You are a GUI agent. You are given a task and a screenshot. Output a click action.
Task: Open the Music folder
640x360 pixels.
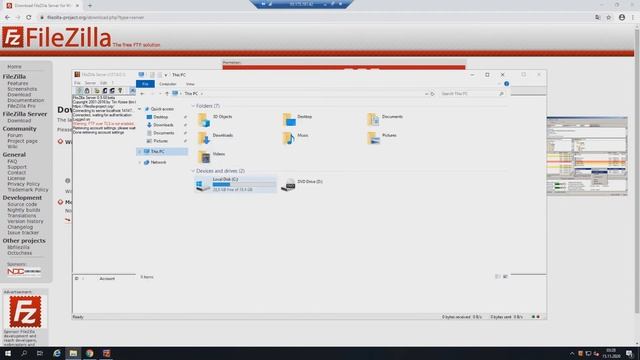click(296, 138)
